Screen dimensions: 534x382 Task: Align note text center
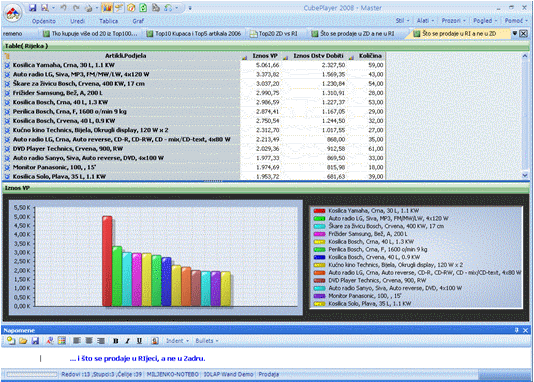point(89,341)
